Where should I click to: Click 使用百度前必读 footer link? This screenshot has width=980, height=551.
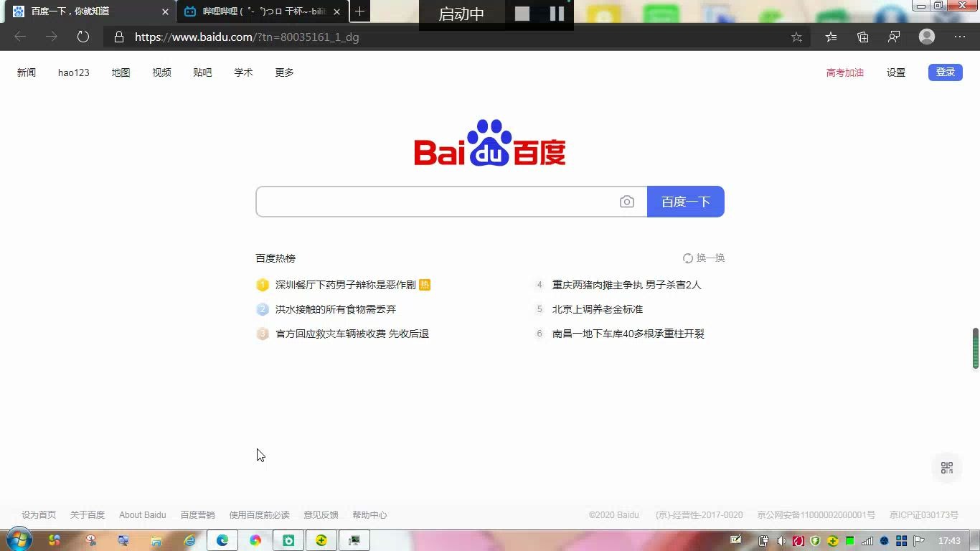259,515
